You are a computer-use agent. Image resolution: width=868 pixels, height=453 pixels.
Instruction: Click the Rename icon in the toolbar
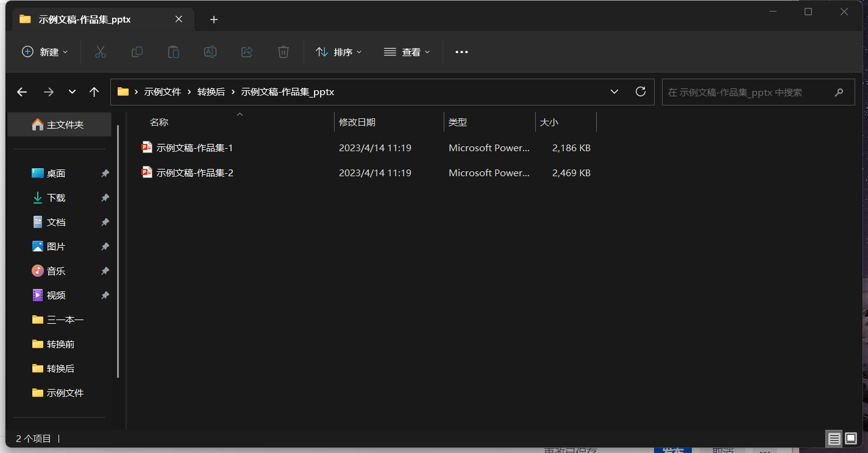pos(210,52)
